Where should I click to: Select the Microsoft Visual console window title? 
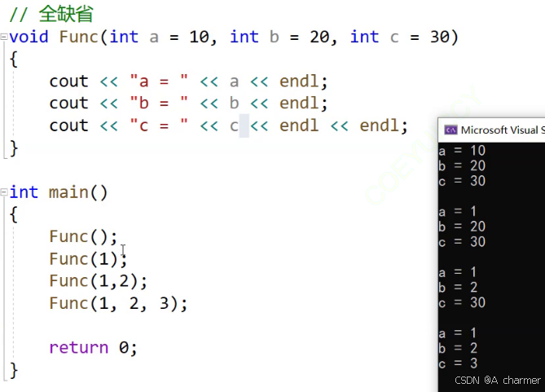coord(503,130)
